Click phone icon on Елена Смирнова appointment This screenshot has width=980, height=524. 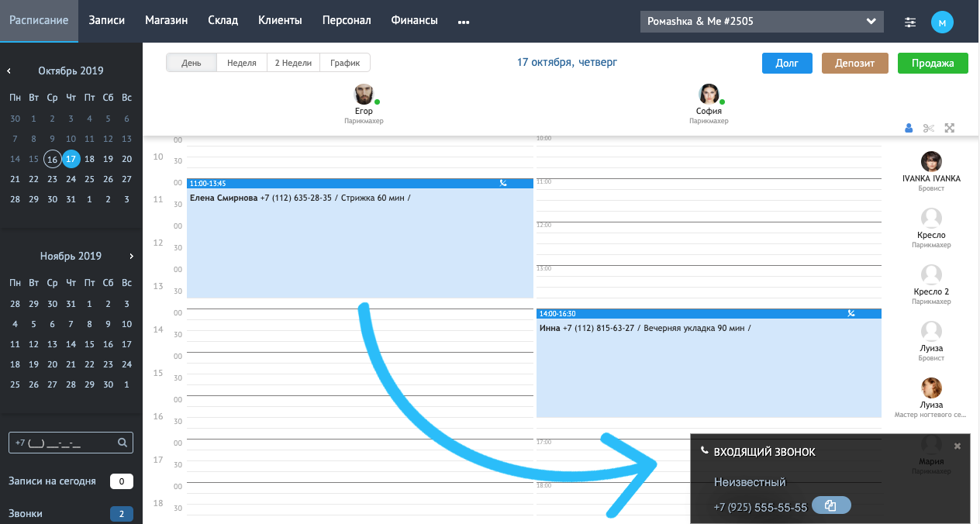(503, 184)
